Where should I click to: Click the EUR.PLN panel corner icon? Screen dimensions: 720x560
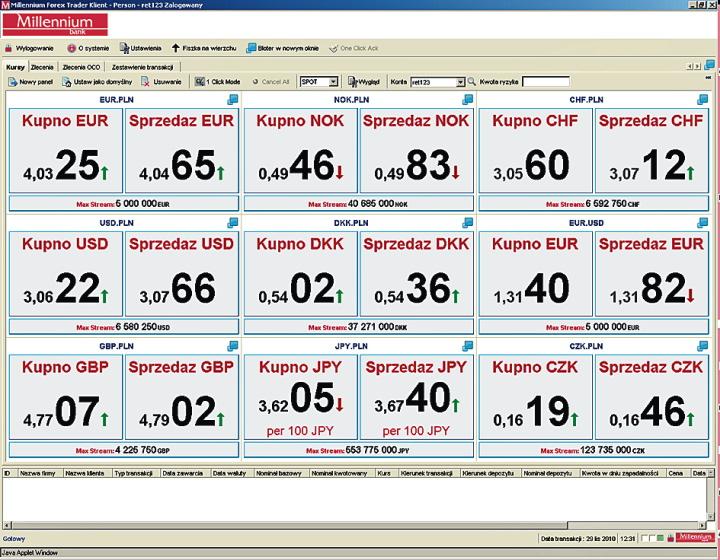(x=232, y=99)
